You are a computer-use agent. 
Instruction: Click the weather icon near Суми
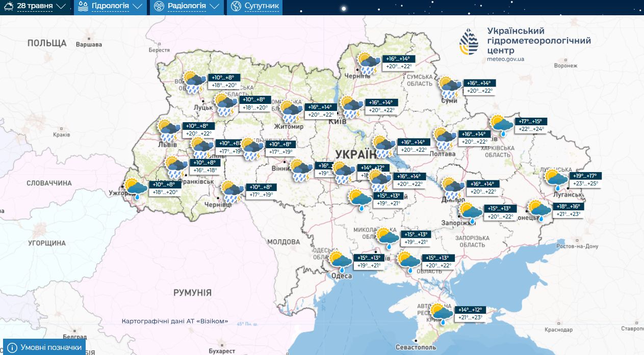pos(450,87)
